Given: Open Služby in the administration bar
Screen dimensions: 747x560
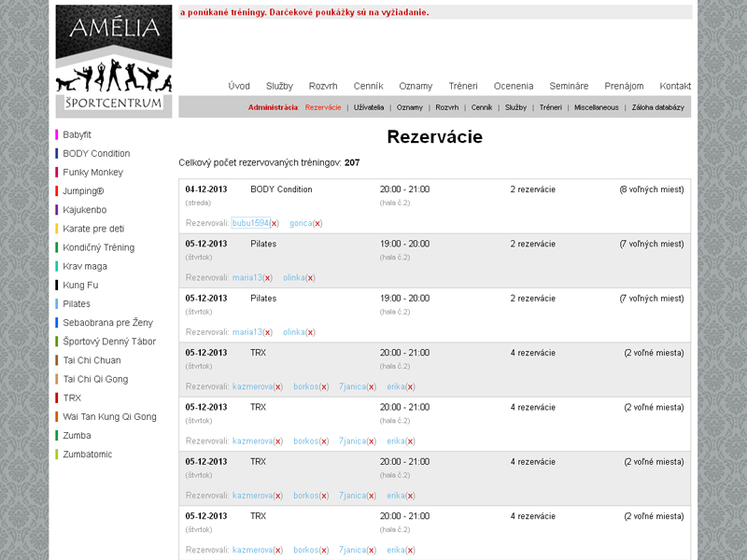Looking at the screenshot, I should point(516,107).
